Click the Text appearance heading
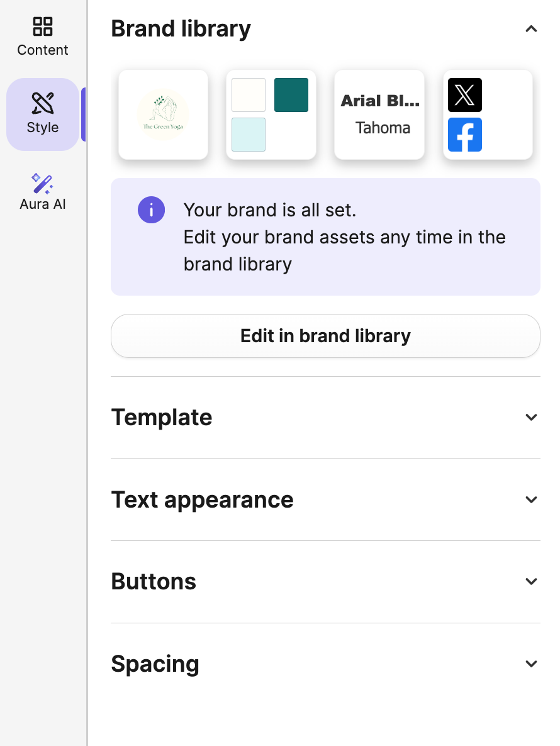The width and height of the screenshot is (560, 746). pyautogui.click(x=202, y=499)
